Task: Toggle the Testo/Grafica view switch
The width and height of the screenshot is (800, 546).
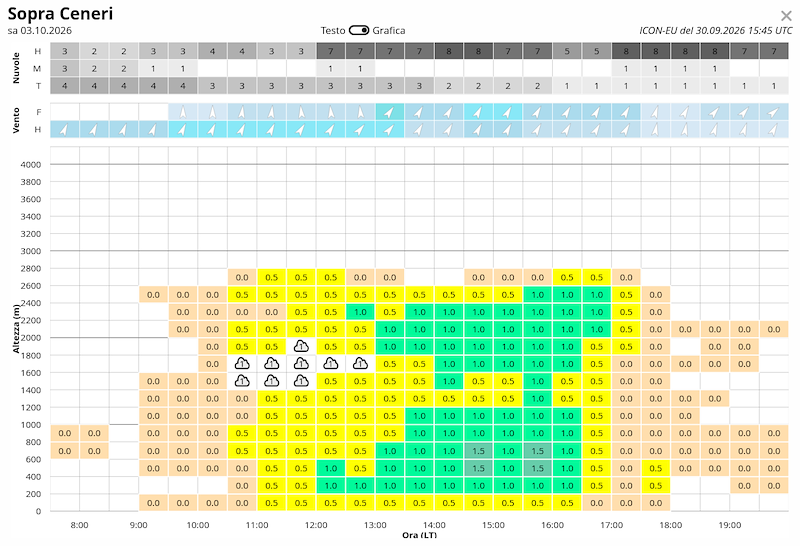Action: click(x=359, y=31)
